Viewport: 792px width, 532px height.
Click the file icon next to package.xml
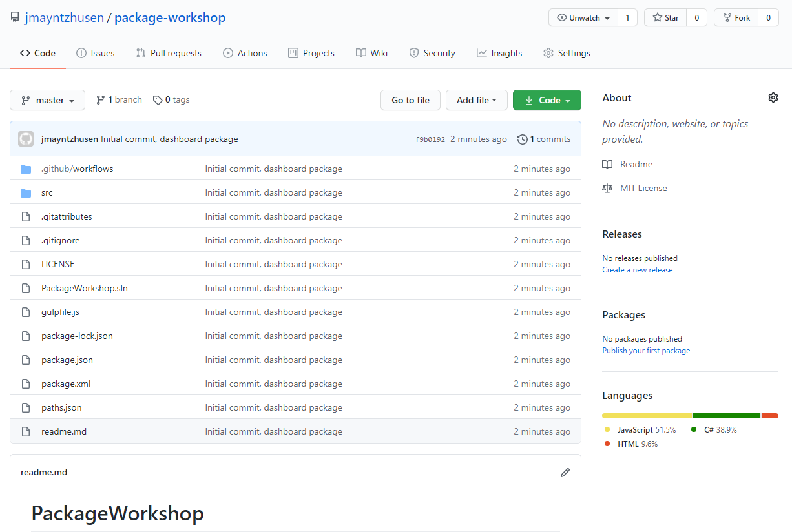click(26, 384)
